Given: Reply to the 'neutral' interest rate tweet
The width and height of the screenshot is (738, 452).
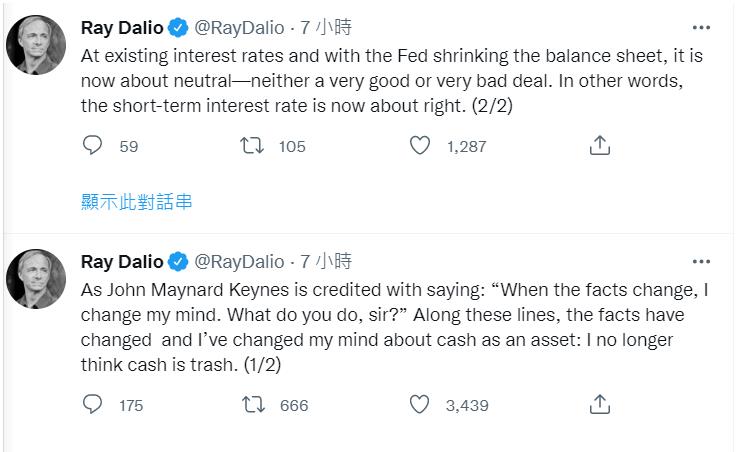Looking at the screenshot, I should coord(92,146).
